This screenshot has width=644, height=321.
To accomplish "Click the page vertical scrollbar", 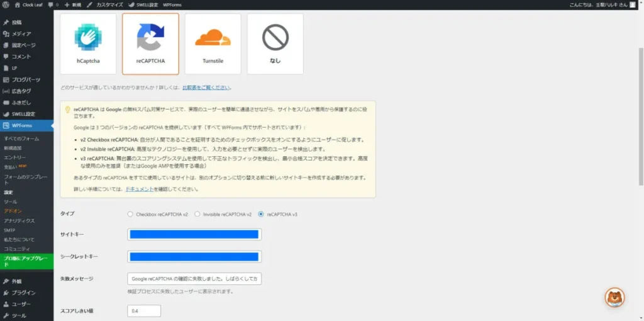I will coord(641,116).
